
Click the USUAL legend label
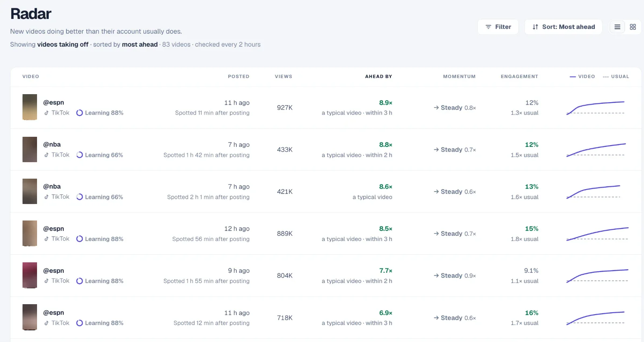[x=620, y=76]
